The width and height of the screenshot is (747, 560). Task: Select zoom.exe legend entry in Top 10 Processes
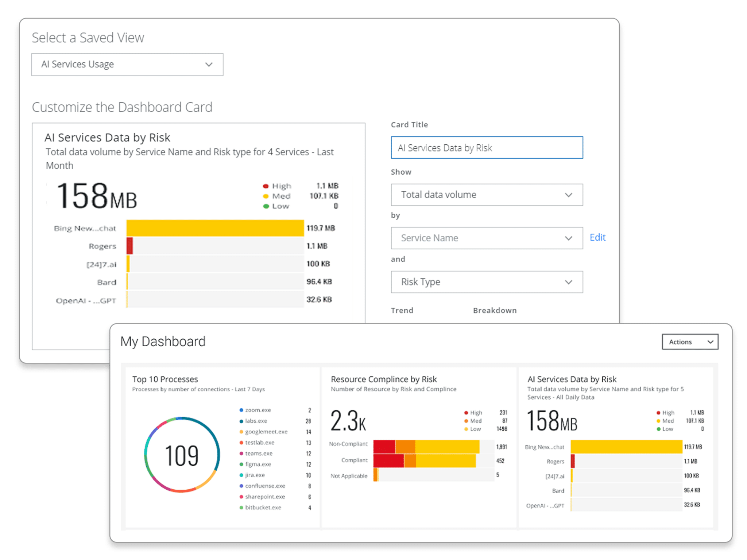click(258, 410)
